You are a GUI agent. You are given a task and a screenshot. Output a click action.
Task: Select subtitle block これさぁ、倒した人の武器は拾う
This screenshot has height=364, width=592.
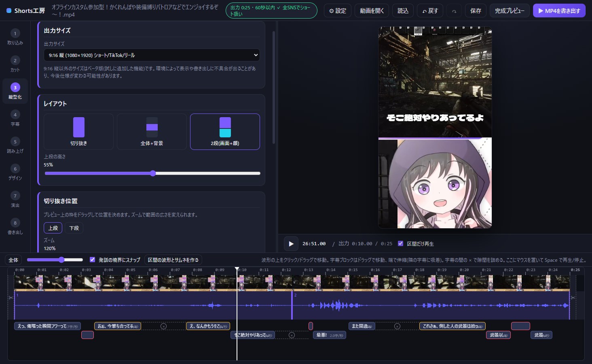tap(452, 326)
